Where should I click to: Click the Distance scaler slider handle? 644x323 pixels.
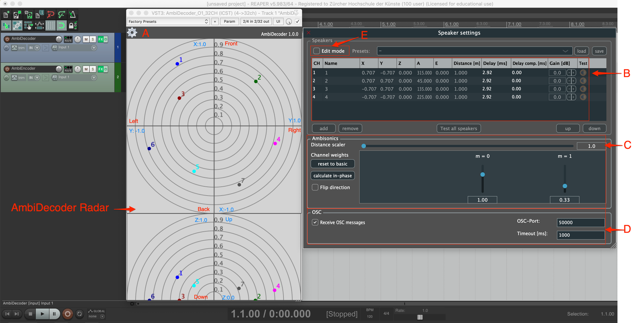363,146
